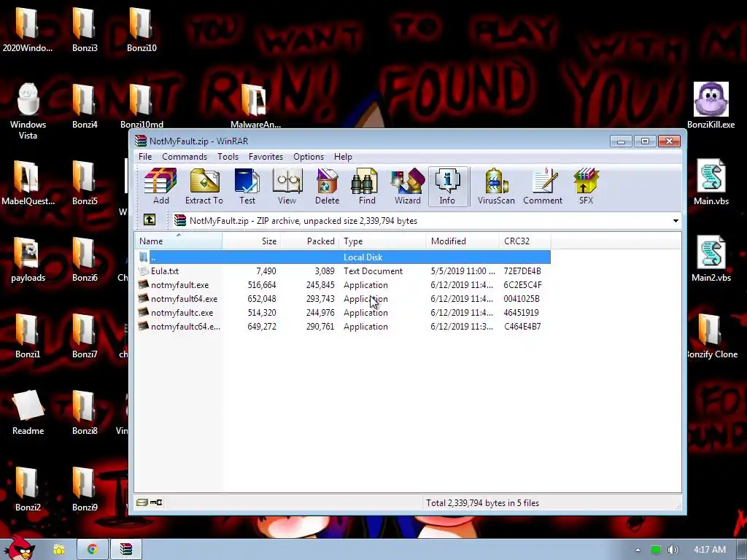Open the Comment tool
747x560 pixels.
[543, 187]
